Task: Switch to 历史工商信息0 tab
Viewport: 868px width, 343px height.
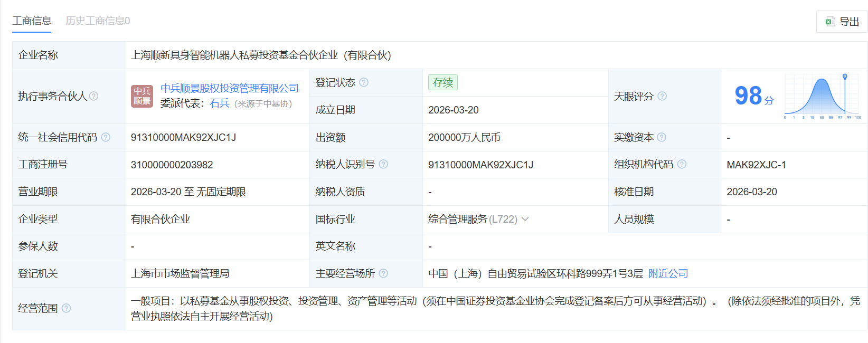Action: 98,21
